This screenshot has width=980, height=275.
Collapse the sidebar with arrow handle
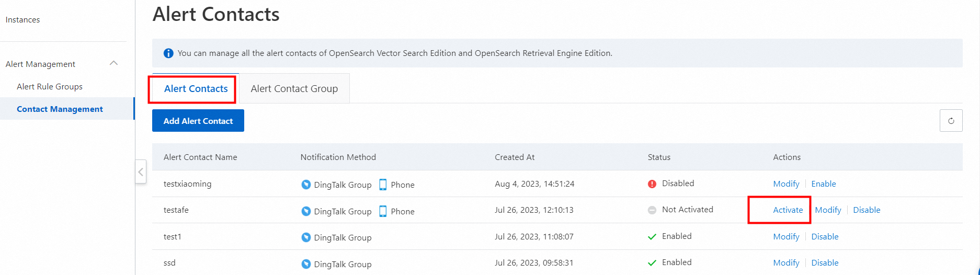pyautogui.click(x=140, y=172)
